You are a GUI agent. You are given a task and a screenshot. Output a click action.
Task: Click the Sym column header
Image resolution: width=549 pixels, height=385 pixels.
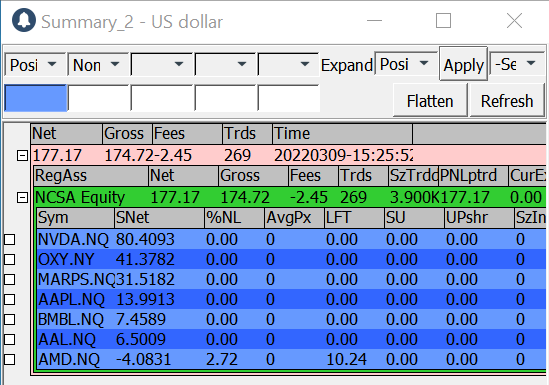[x=76, y=218]
